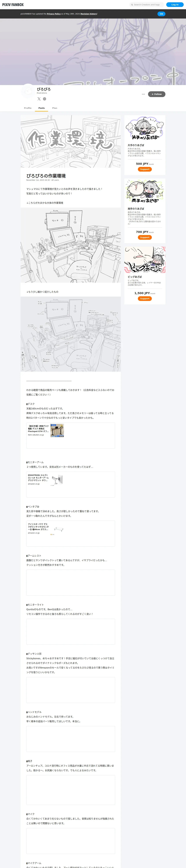The width and height of the screenshot is (186, 868).
Task: Support the 700 JPY plan
Action: [145, 237]
